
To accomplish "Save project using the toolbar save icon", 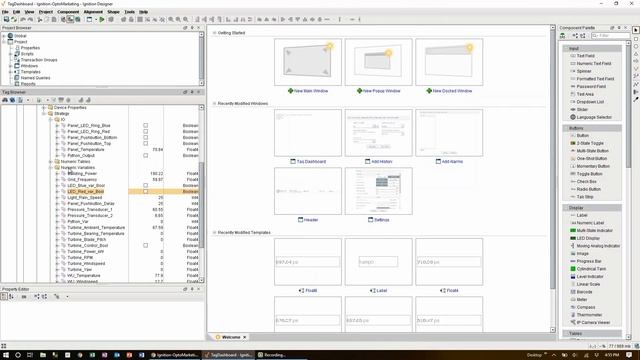I will 6,19.
